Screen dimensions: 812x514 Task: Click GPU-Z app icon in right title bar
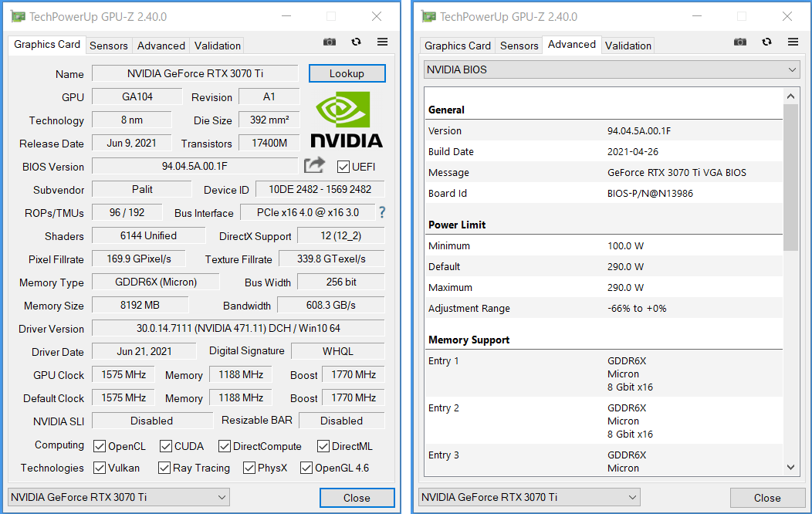[428, 16]
